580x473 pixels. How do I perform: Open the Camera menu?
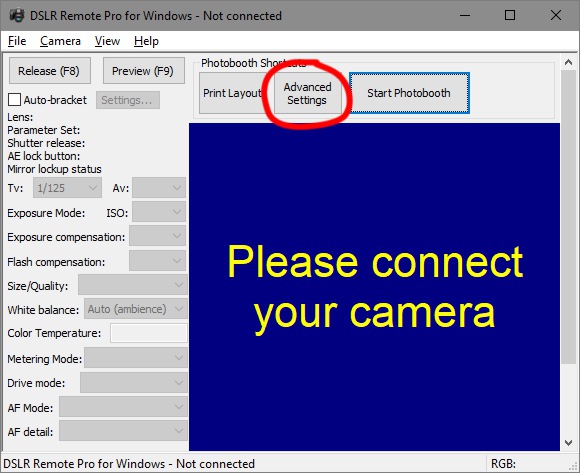coord(60,41)
